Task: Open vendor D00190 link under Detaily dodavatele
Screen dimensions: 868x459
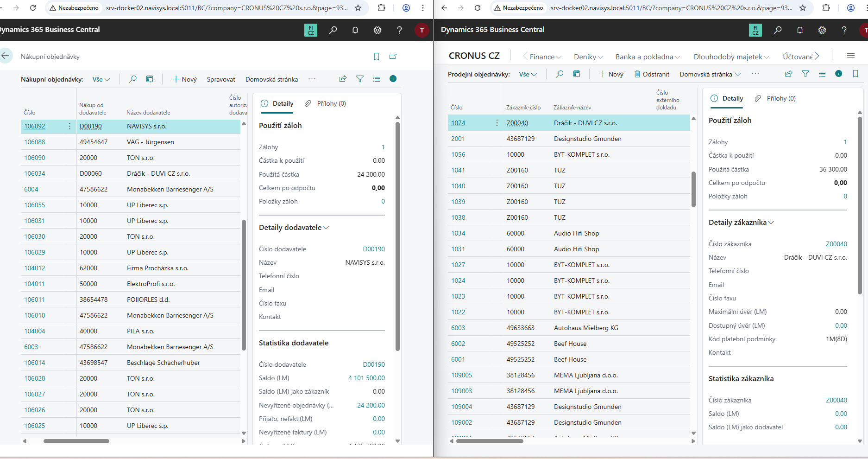Action: coord(374,249)
